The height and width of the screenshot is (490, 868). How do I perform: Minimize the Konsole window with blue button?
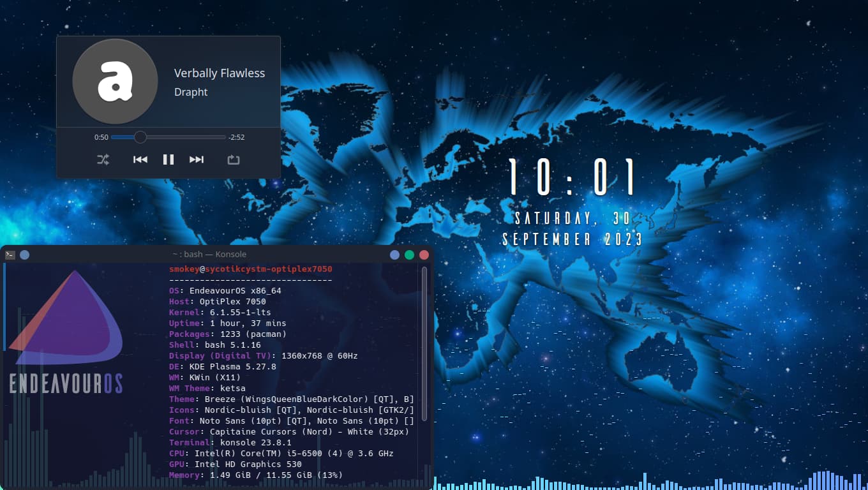pos(394,255)
